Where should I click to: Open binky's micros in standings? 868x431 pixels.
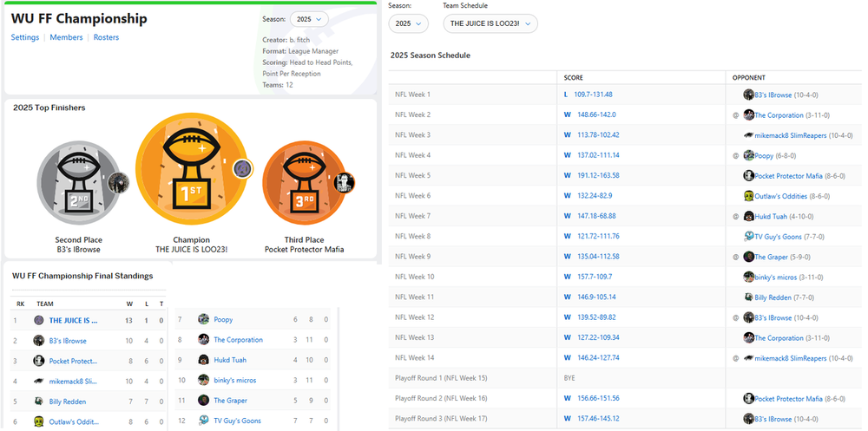[x=234, y=380]
